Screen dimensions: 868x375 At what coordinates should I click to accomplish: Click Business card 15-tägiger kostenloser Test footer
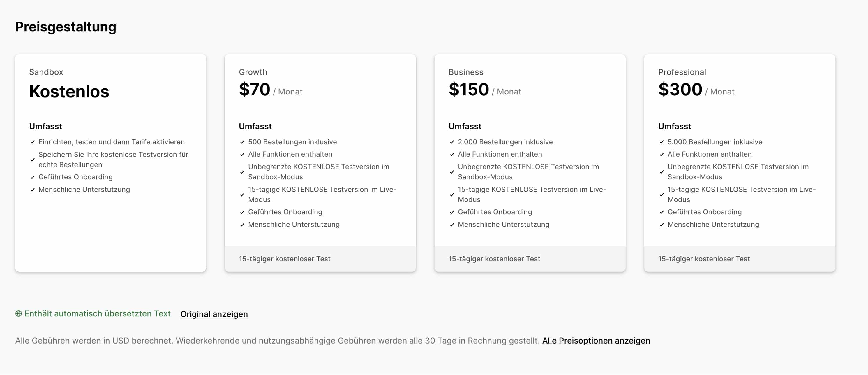(x=494, y=259)
